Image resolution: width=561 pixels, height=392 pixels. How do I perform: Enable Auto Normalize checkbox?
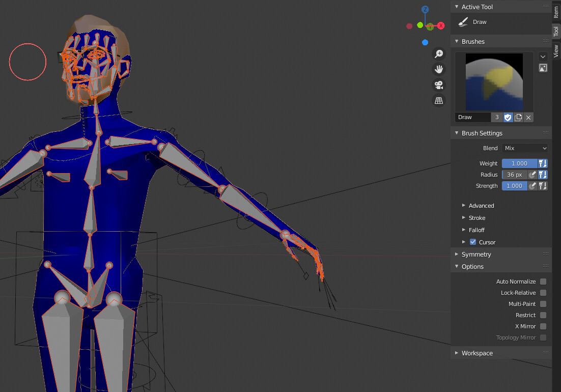click(543, 282)
